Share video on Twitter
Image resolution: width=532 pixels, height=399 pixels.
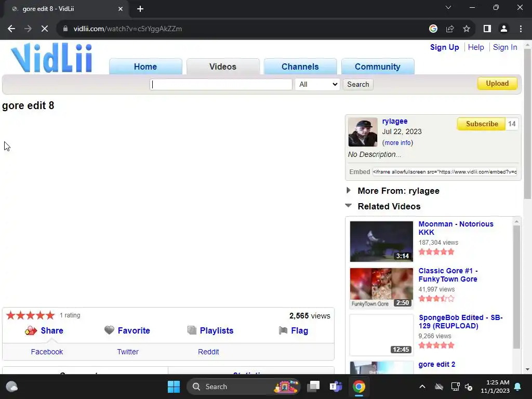128,352
